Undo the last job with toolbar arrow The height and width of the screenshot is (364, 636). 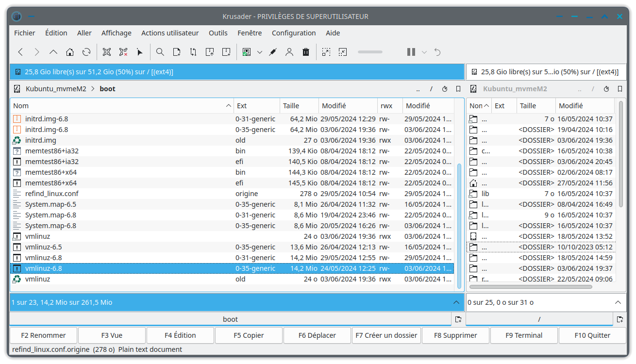[437, 52]
